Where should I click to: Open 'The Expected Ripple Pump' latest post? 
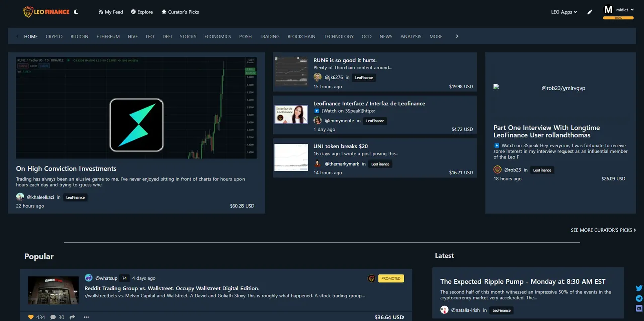(523, 282)
